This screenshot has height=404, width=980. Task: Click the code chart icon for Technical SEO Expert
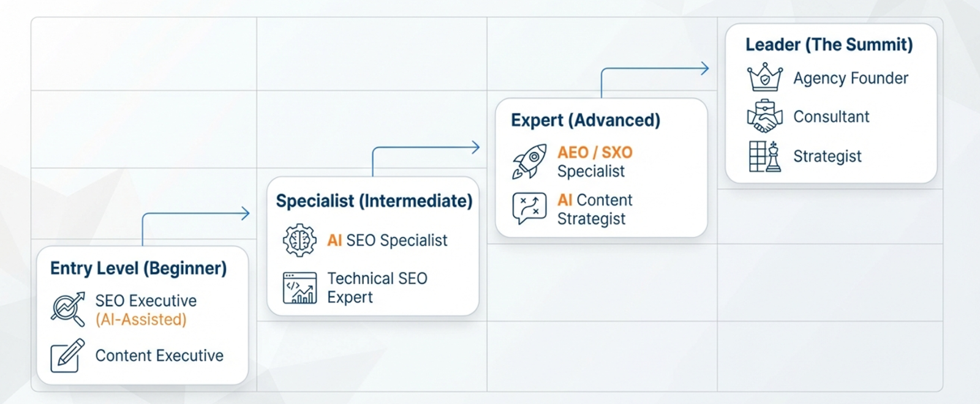[x=300, y=288]
